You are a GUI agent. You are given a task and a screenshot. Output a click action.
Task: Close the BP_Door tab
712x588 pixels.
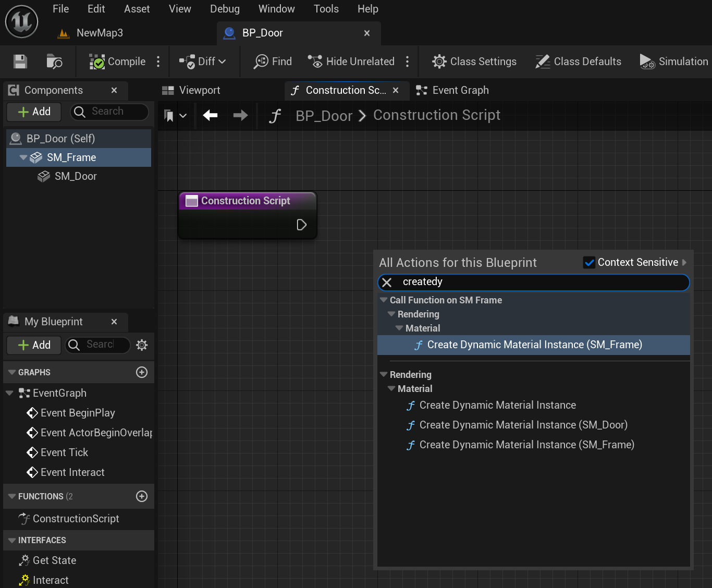367,33
